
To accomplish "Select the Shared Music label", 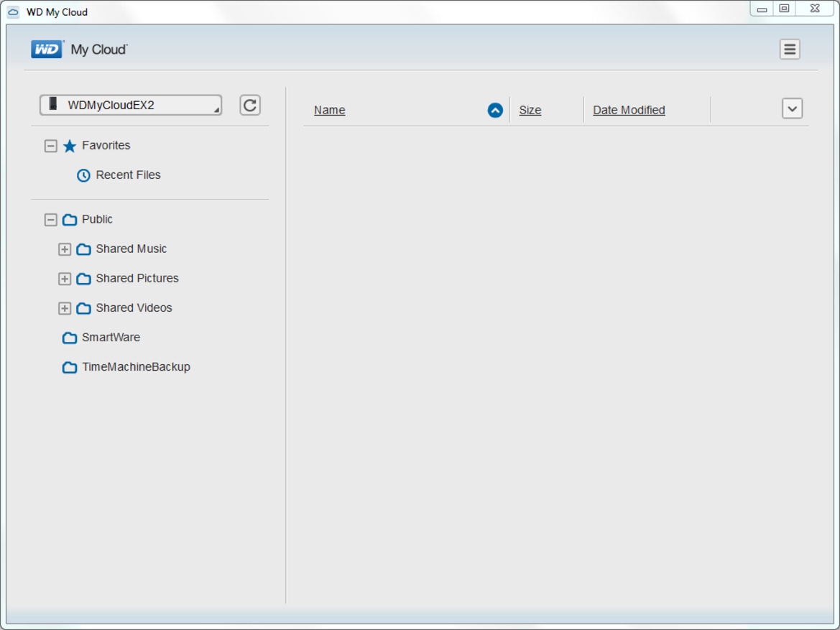I will [x=131, y=249].
